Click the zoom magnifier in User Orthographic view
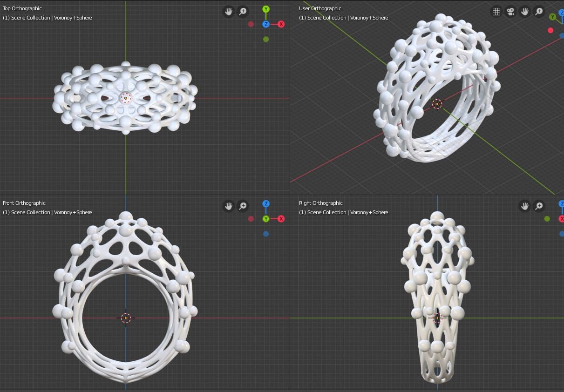Image resolution: width=564 pixels, height=392 pixels. [539, 12]
